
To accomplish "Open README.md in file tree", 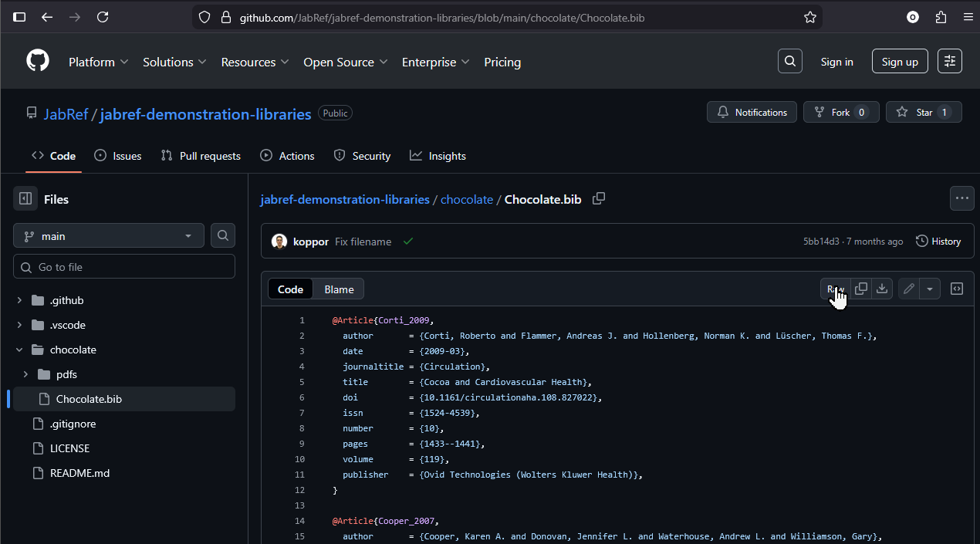I will [79, 473].
